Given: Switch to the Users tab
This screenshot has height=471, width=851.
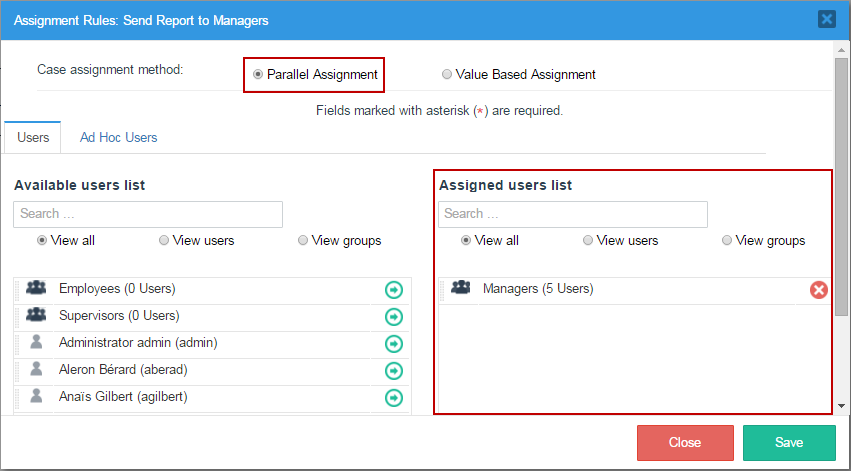Looking at the screenshot, I should coord(33,137).
